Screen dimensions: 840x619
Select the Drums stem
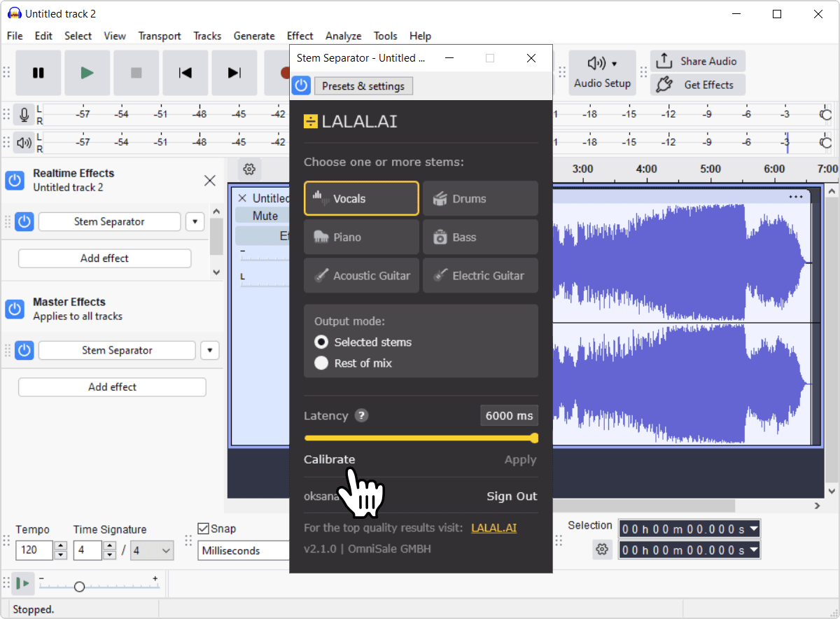pyautogui.click(x=480, y=199)
